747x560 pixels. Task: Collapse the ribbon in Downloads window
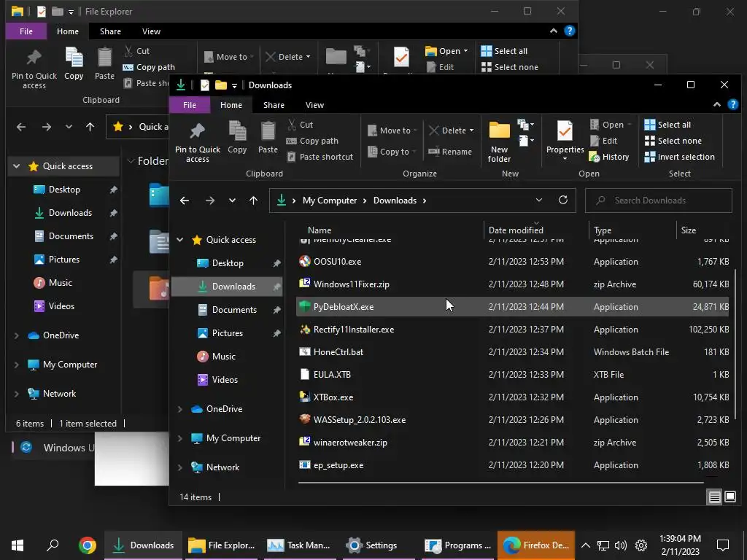pyautogui.click(x=717, y=105)
